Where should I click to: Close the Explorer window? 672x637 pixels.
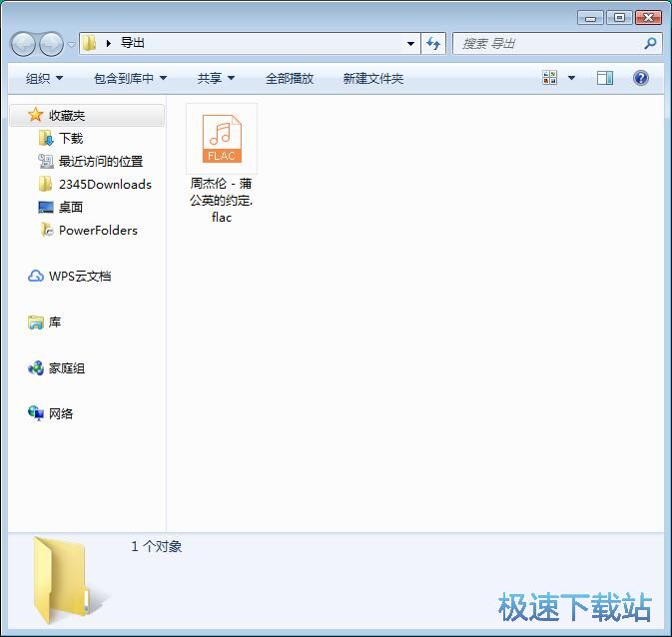(x=648, y=18)
